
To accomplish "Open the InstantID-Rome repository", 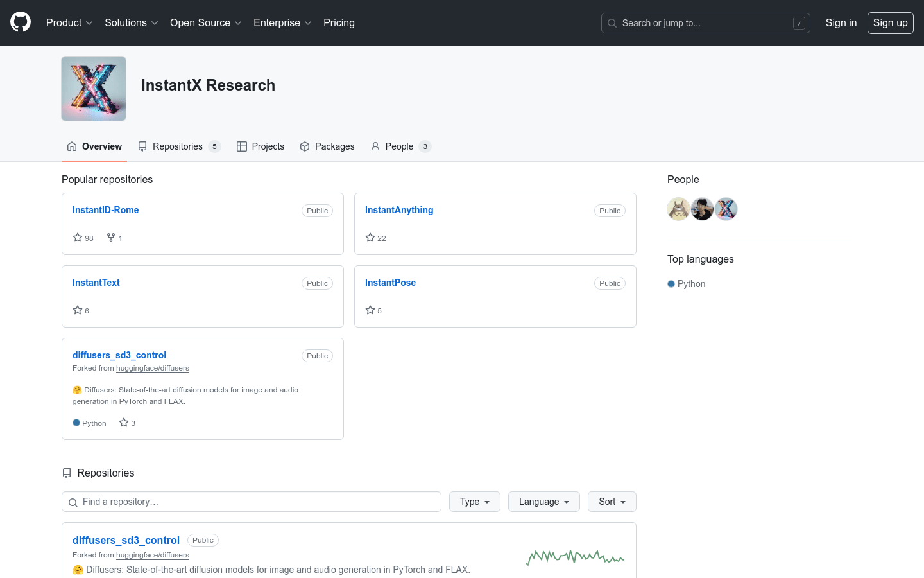I will coord(105,210).
